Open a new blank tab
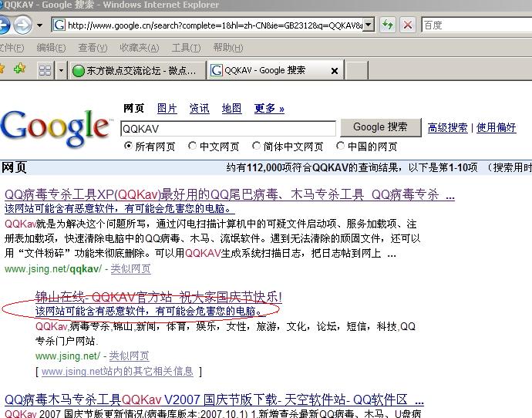The width and height of the screenshot is (532, 418). click(356, 71)
